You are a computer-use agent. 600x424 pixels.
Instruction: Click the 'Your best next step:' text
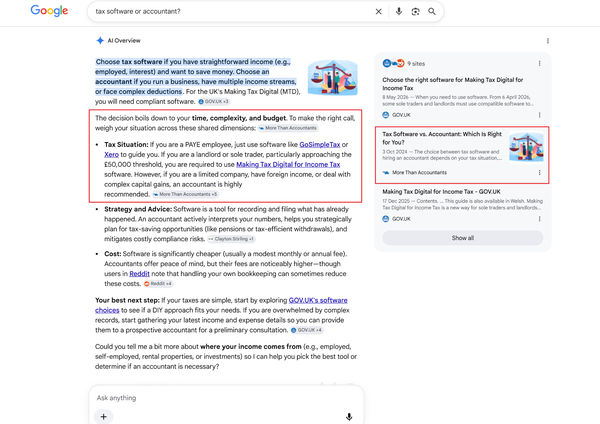[x=127, y=300]
